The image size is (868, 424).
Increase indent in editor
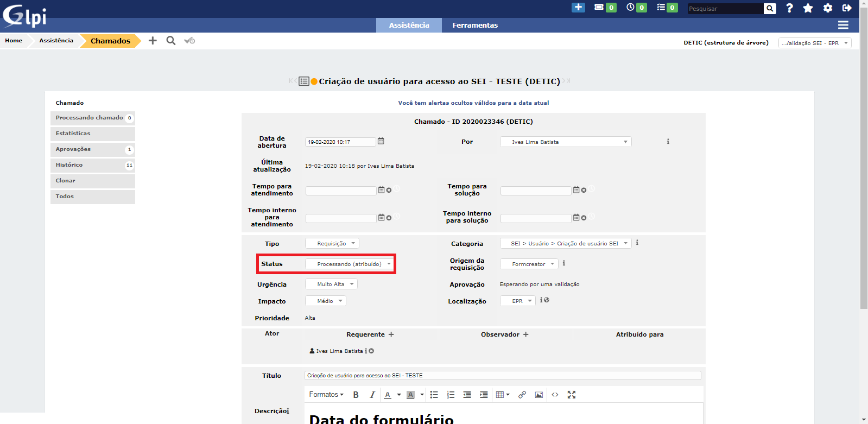click(484, 395)
